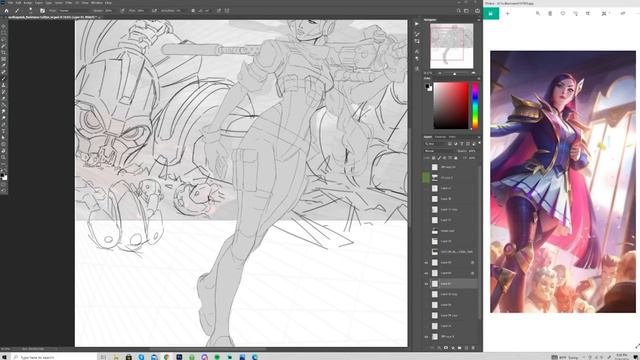
Task: Open symmetry paint options butterfly icon
Action: tap(227, 11)
